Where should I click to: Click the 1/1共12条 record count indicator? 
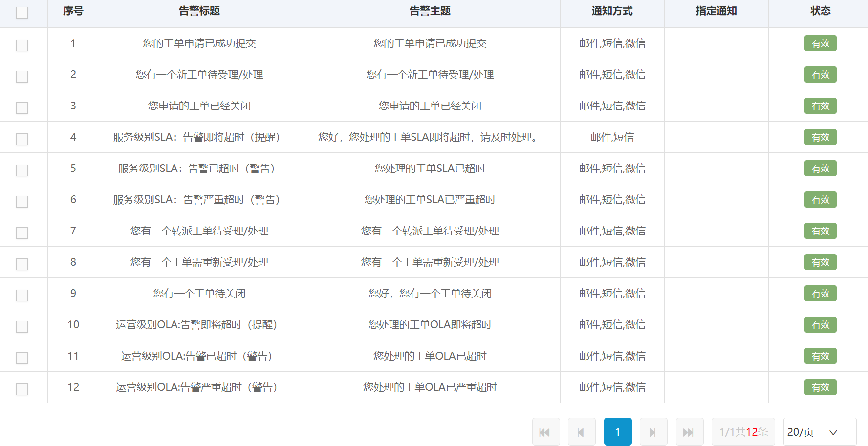tap(743, 432)
